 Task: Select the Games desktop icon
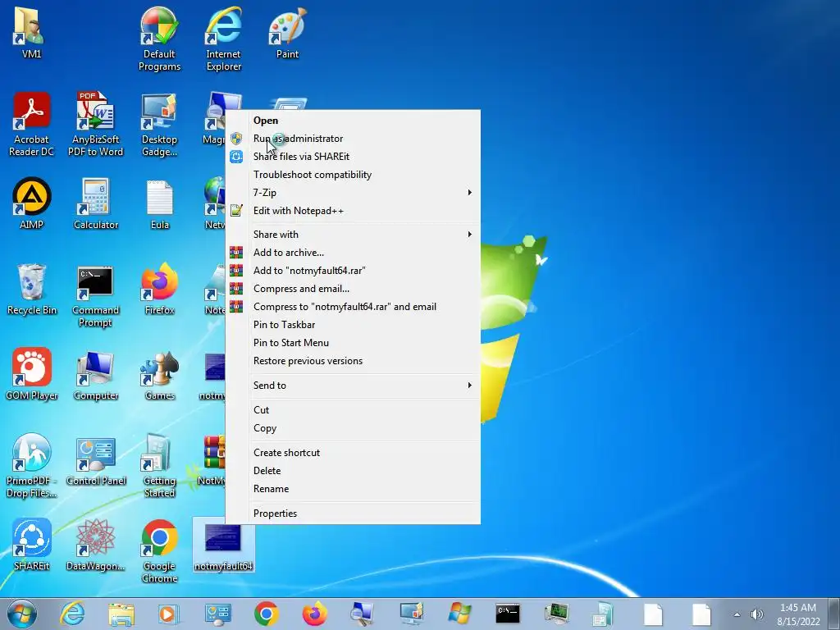pyautogui.click(x=159, y=374)
